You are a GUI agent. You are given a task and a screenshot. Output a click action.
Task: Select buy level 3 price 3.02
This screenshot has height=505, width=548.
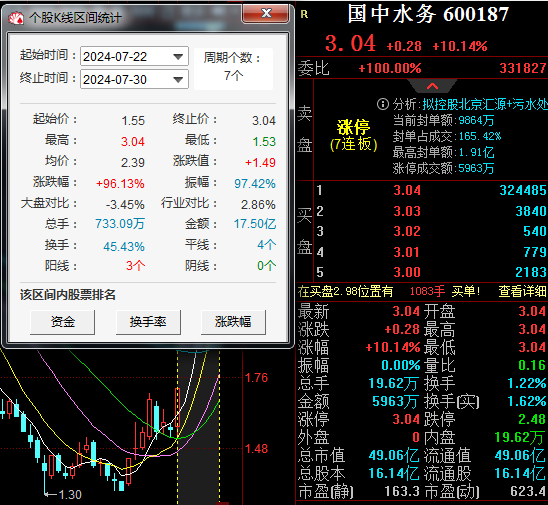click(x=407, y=231)
